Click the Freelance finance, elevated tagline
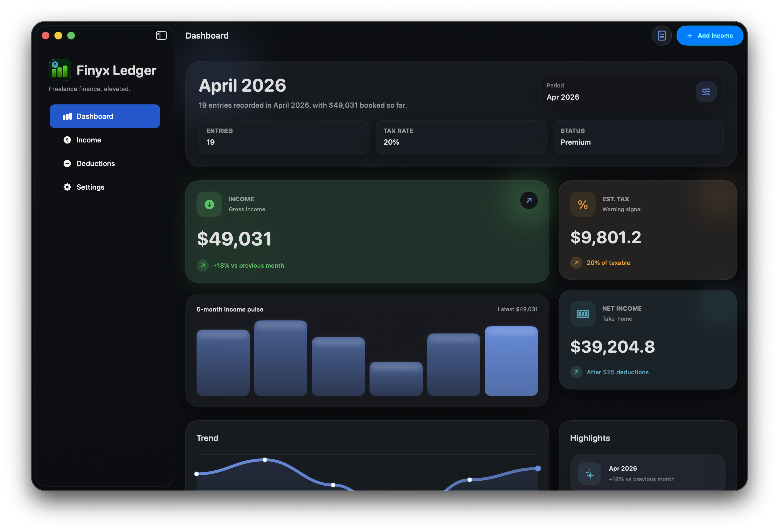 (x=89, y=89)
